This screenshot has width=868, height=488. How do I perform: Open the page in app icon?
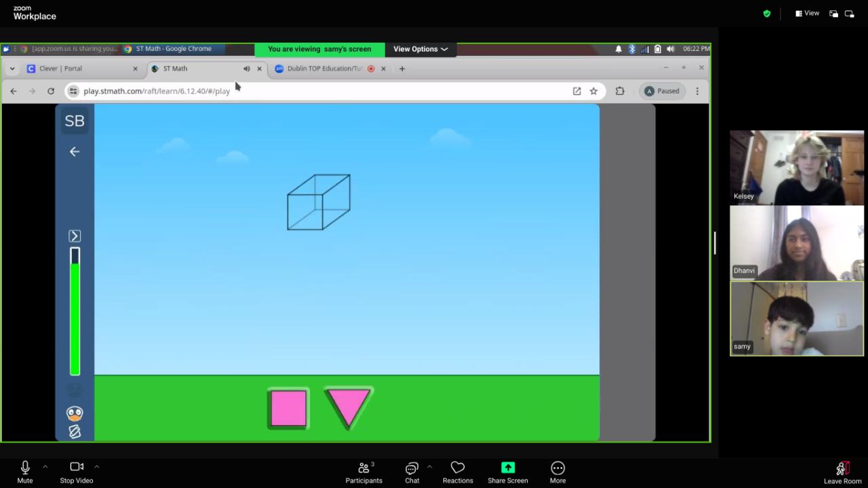click(577, 91)
